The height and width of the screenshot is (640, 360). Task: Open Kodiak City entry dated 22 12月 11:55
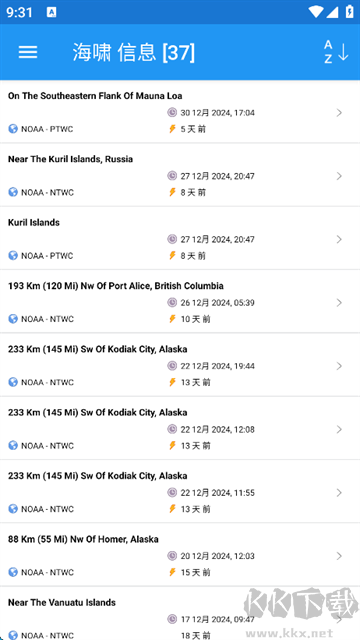[180, 492]
